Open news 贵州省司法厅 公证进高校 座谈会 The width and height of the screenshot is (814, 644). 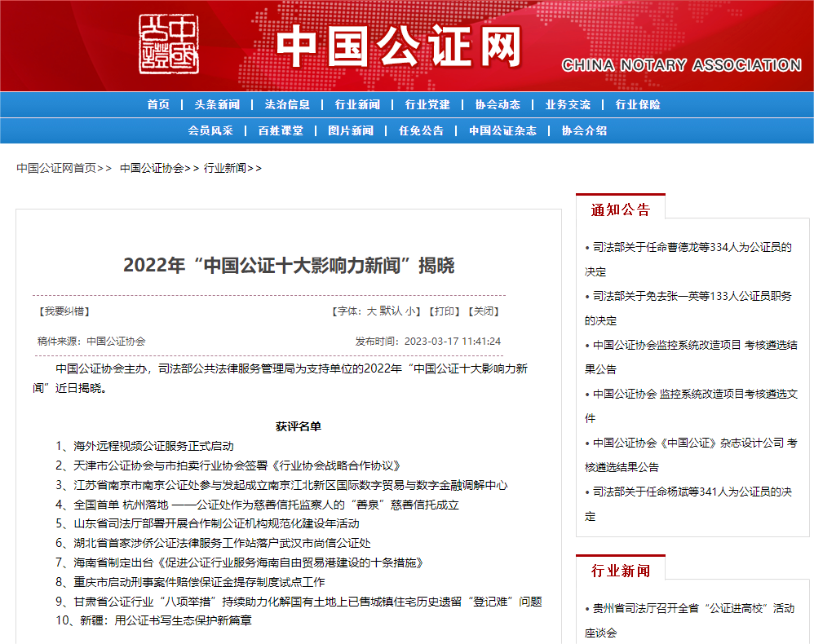point(690,620)
